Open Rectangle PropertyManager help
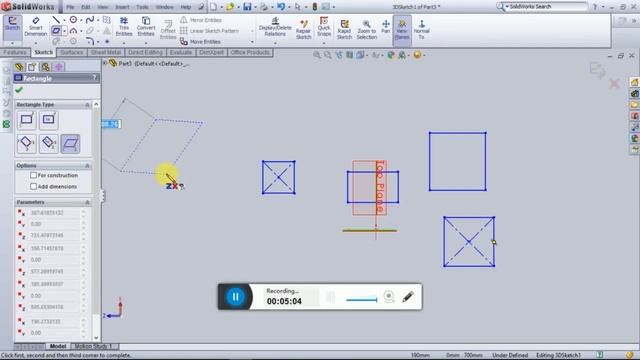Screen dimensions: 640x360 [x=95, y=78]
